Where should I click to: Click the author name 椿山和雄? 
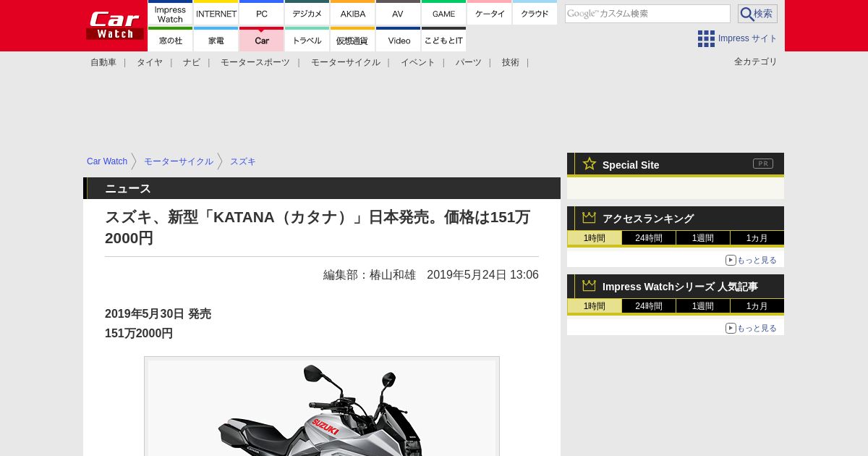coord(393,275)
